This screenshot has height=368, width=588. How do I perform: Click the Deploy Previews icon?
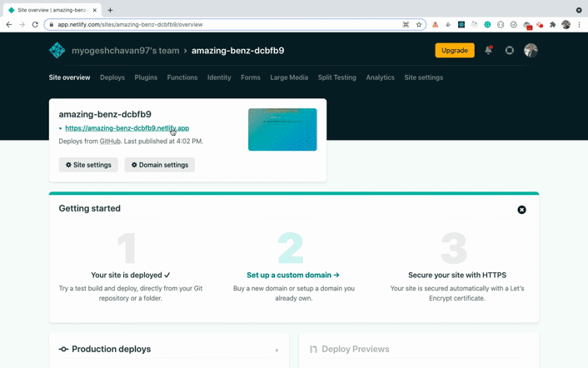point(313,349)
